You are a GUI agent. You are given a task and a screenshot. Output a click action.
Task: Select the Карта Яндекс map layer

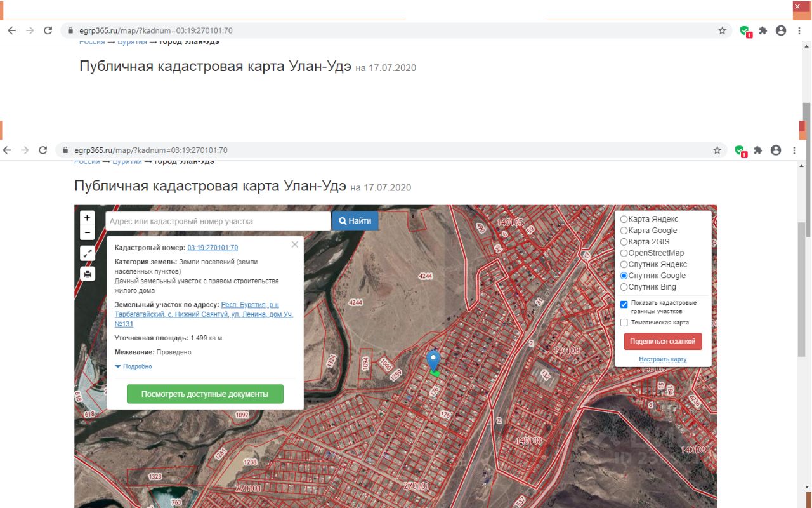[x=624, y=219]
